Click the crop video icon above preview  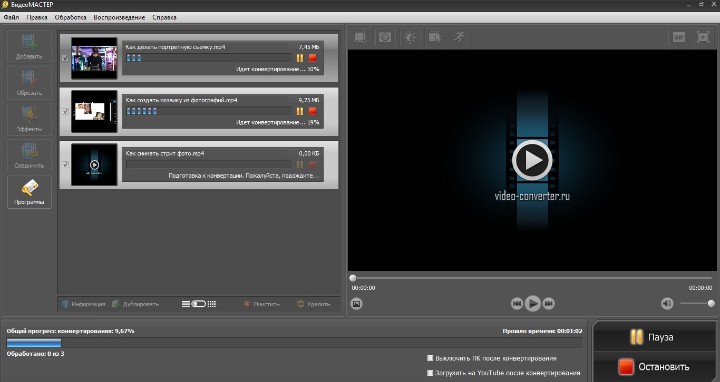[x=360, y=37]
